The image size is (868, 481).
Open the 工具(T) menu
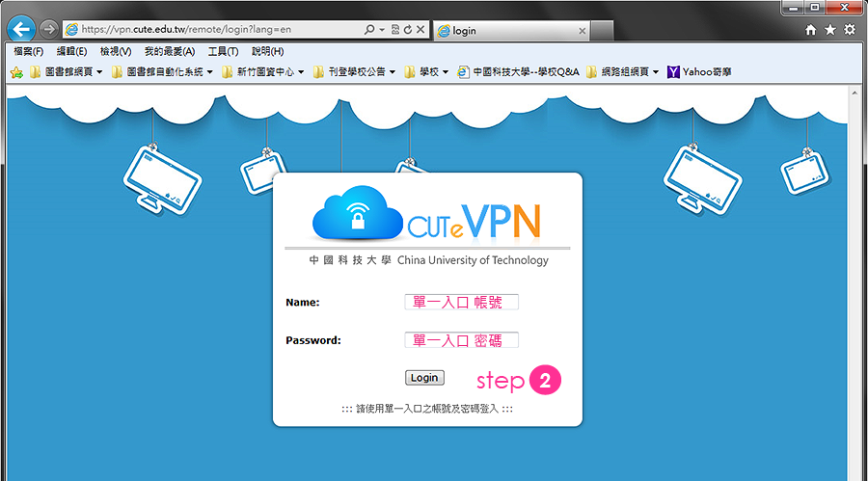click(223, 51)
